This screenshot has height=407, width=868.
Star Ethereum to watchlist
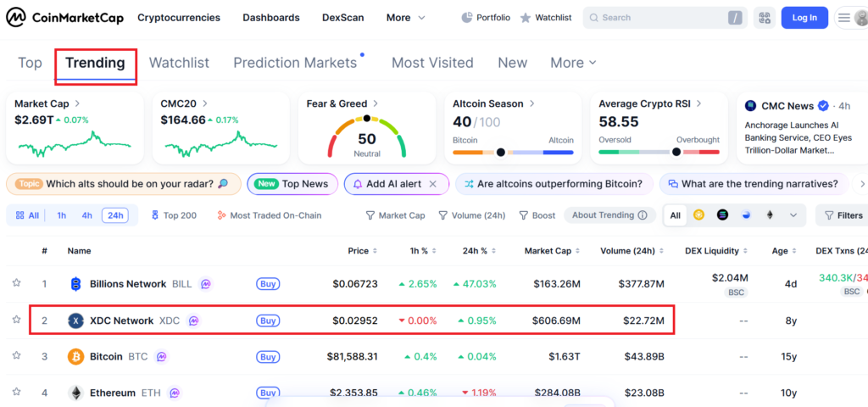tap(17, 392)
